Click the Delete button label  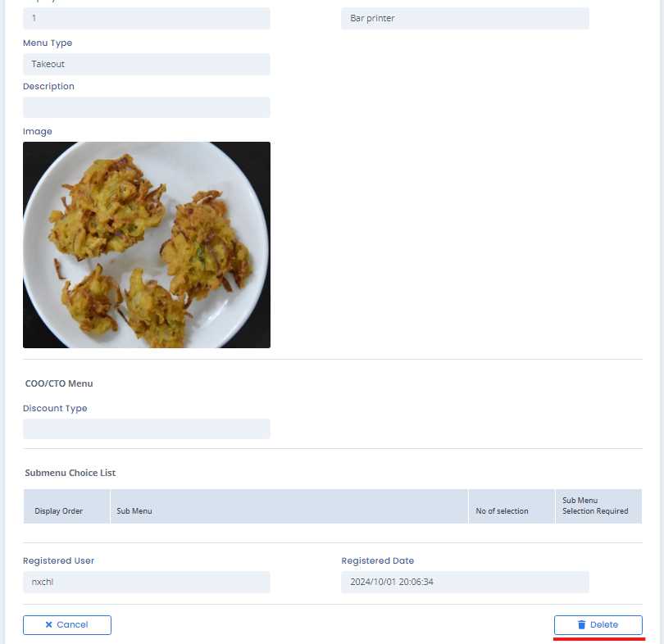(604, 624)
